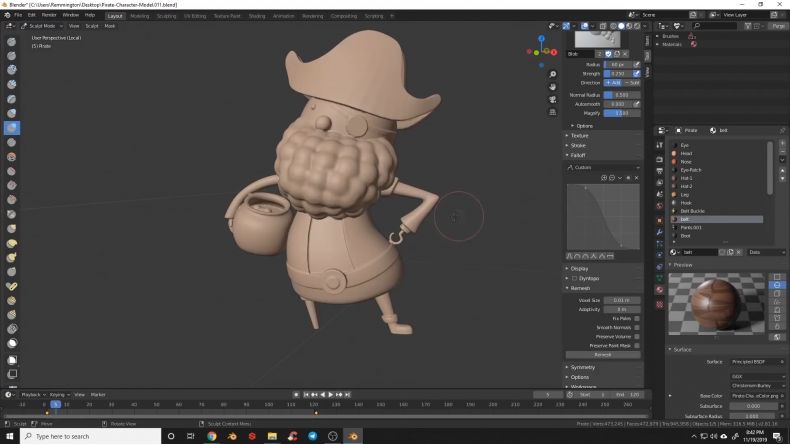Click the play button in the timeline
Screen dimensions: 790x444
pyautogui.click(x=330, y=394)
